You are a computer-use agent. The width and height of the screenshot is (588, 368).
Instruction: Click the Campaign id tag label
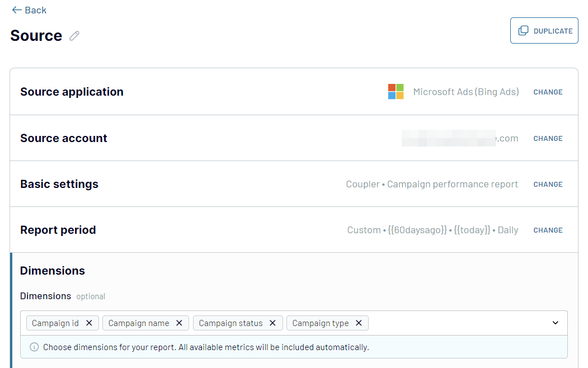(x=55, y=323)
